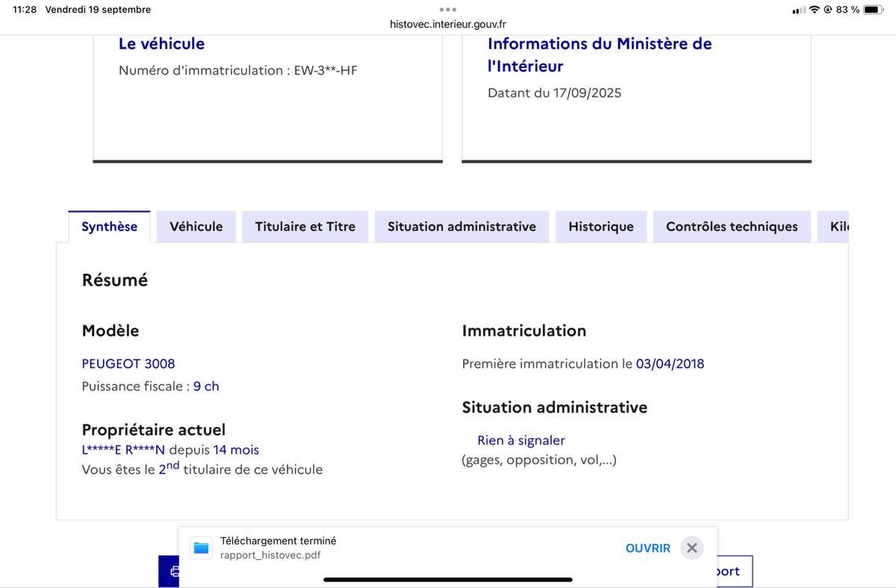Switch to the Véhicule tab

click(x=196, y=227)
